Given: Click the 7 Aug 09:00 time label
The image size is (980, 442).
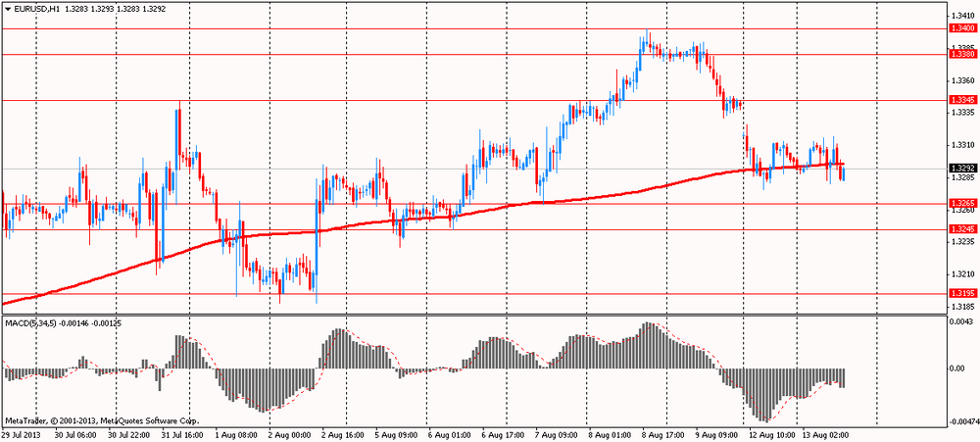Looking at the screenshot, I should (x=555, y=434).
